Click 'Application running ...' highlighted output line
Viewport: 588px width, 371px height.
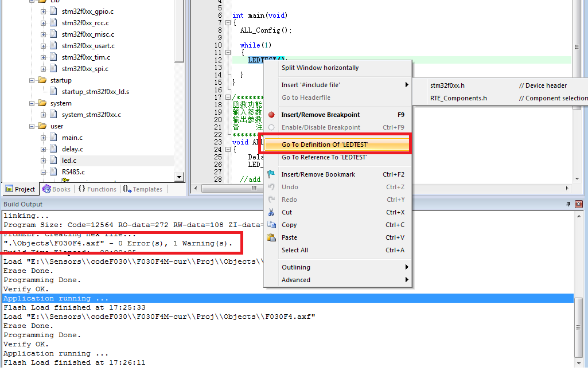tap(287, 298)
